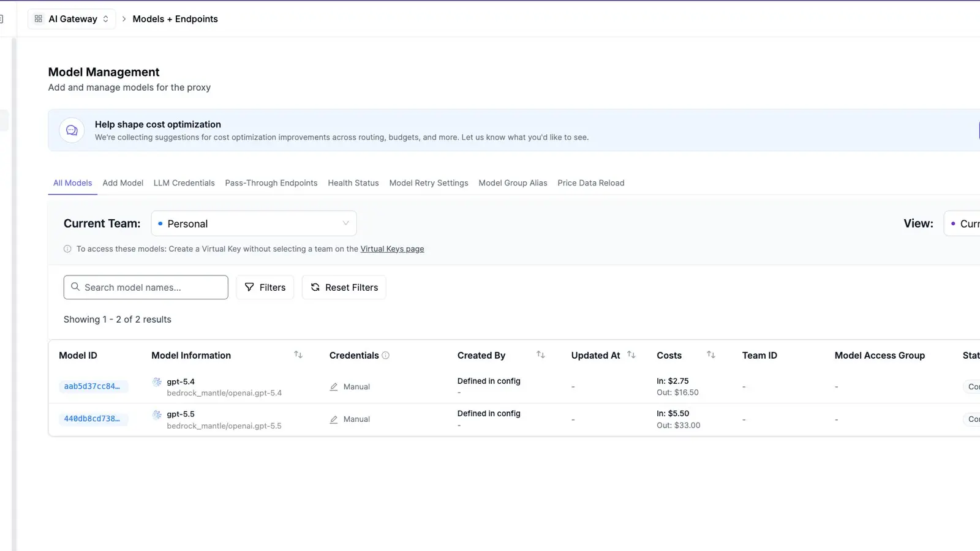
Task: Click the Help shape cost optimization heading
Action: (158, 124)
